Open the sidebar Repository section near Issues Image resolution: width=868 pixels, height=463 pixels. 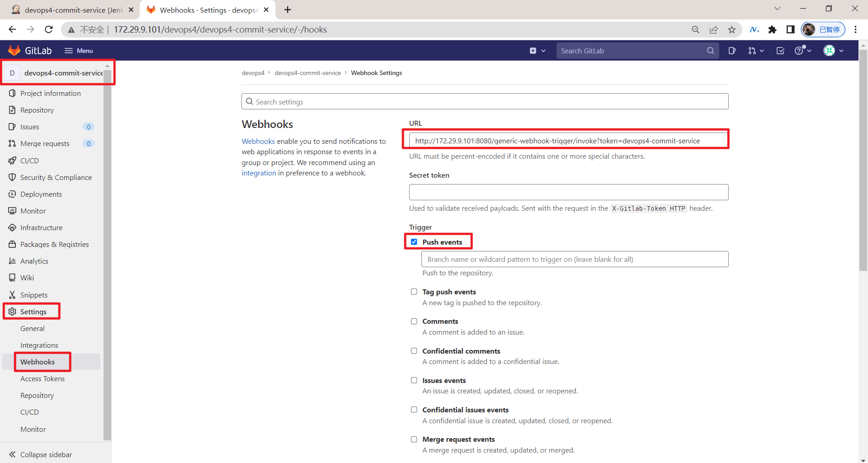[x=37, y=110]
